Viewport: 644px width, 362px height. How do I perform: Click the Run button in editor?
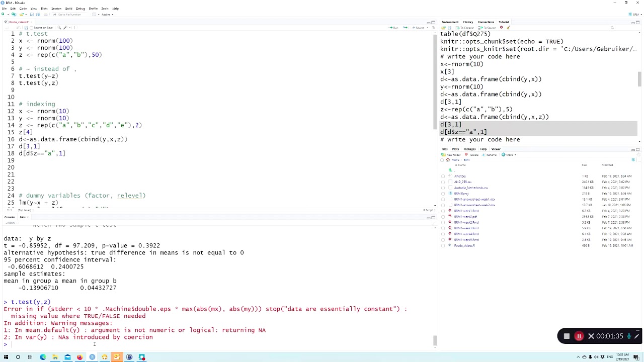click(x=393, y=28)
